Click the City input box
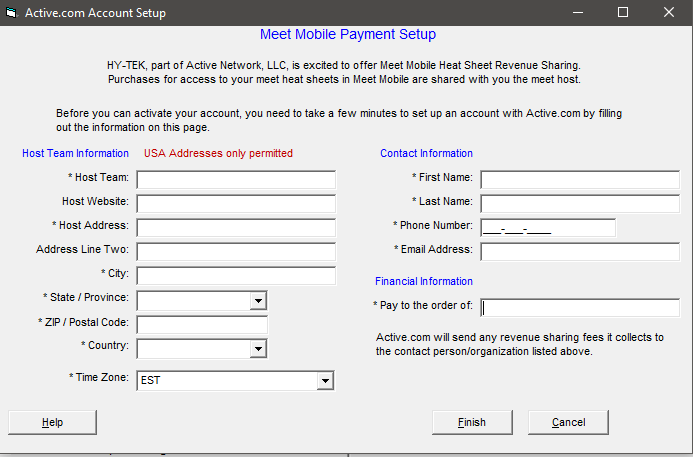The width and height of the screenshot is (693, 457). [236, 275]
